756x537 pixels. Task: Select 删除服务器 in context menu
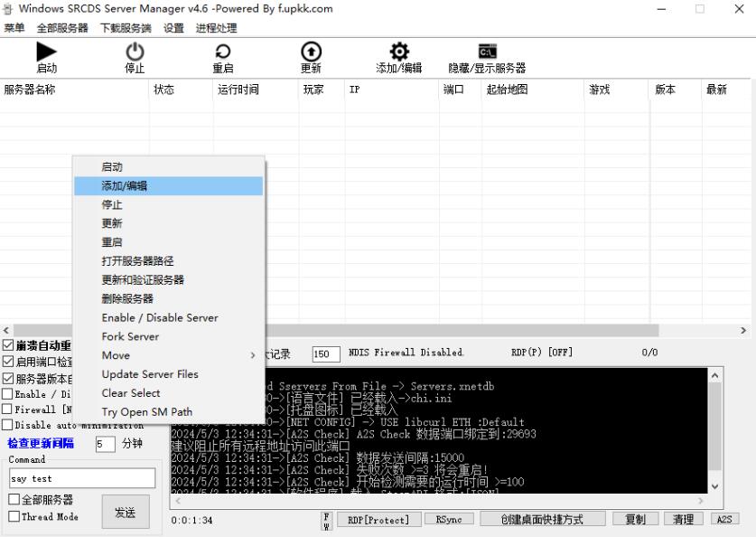pyautogui.click(x=168, y=298)
